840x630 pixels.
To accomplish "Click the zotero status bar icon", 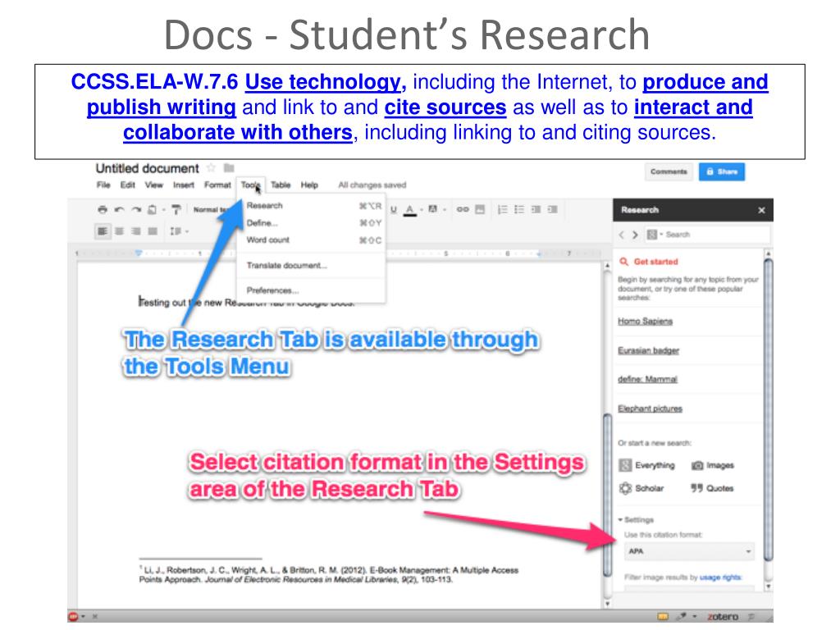I will point(722,617).
